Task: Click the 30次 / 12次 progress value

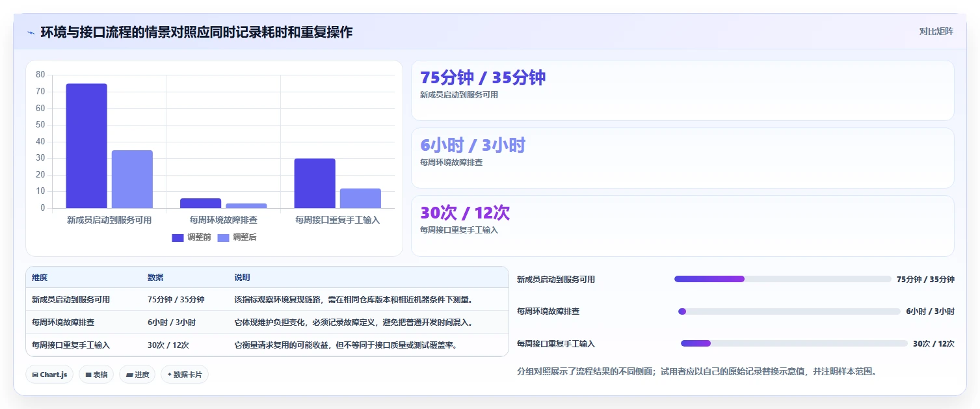Action: tap(934, 344)
